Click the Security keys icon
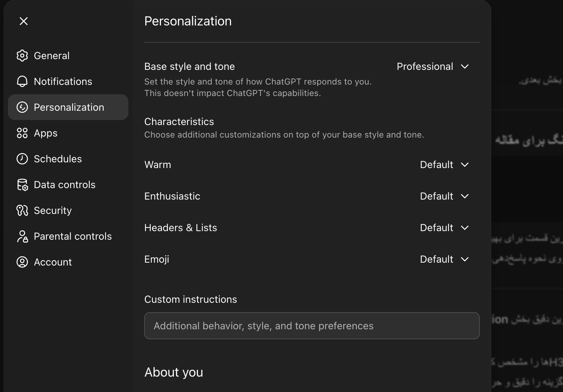Screen dimensions: 563x392 [22, 210]
